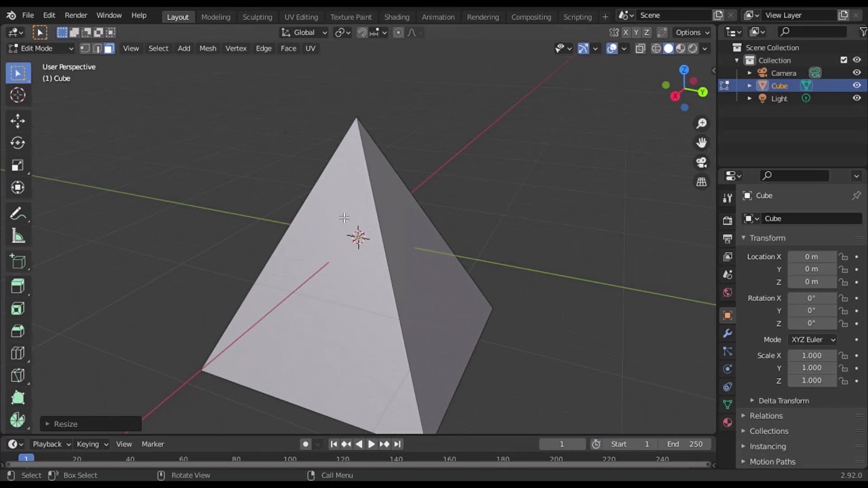Open rotation Mode XYZ Euler dropdown
Image resolution: width=868 pixels, height=488 pixels.
click(813, 340)
